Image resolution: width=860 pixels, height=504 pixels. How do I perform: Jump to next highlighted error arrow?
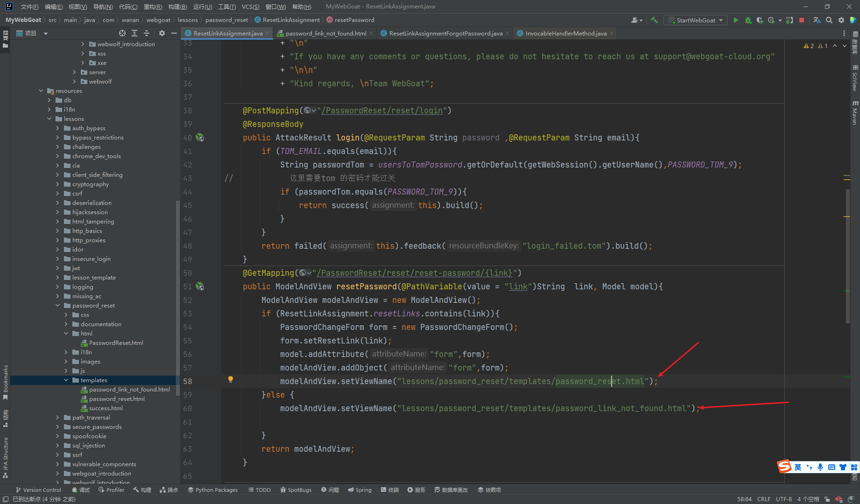tap(845, 46)
